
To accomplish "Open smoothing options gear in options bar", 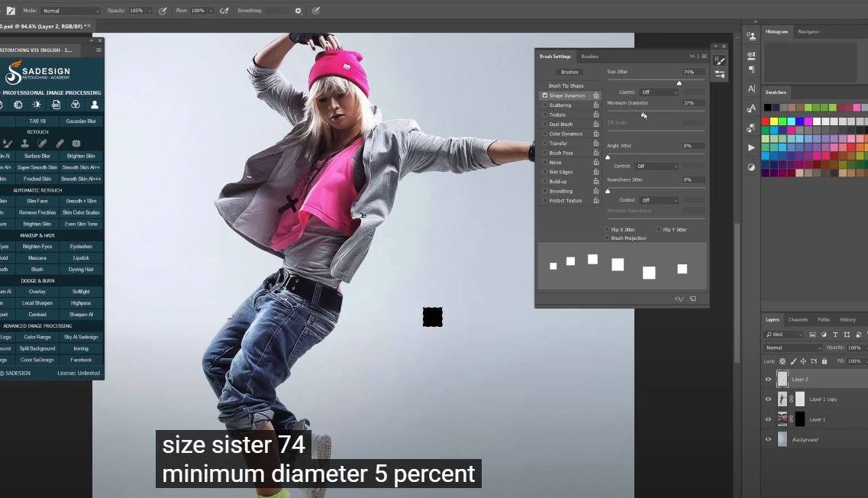I will point(298,11).
